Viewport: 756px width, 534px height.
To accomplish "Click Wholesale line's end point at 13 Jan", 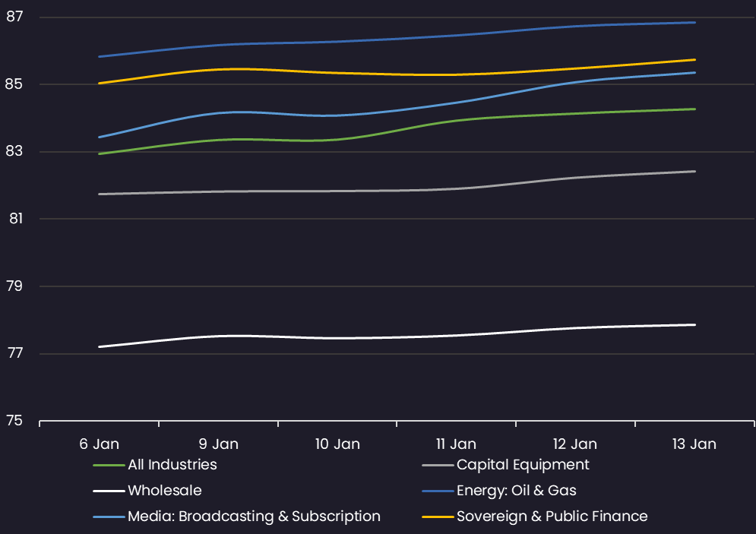I will [x=694, y=325].
